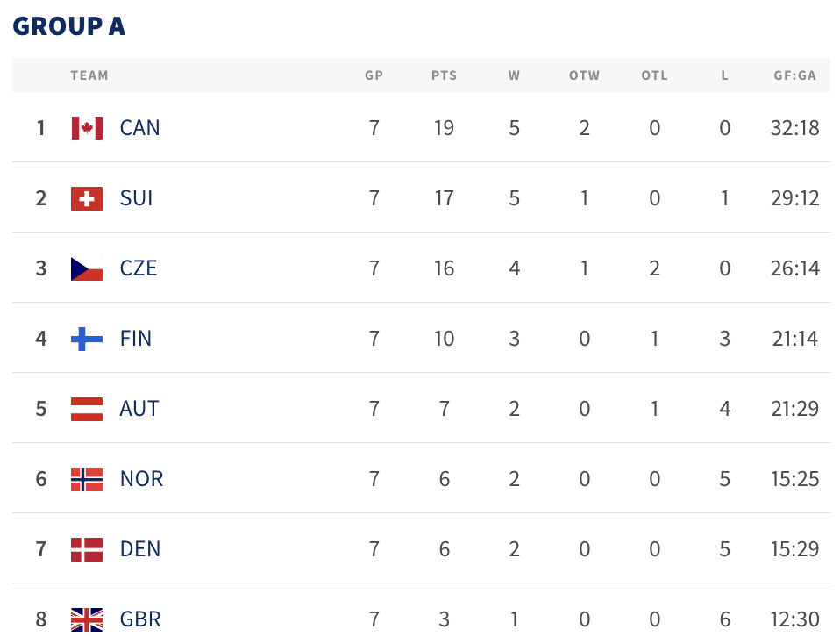Click the Austria flag icon
Screen dimensions: 840x644
(87, 409)
